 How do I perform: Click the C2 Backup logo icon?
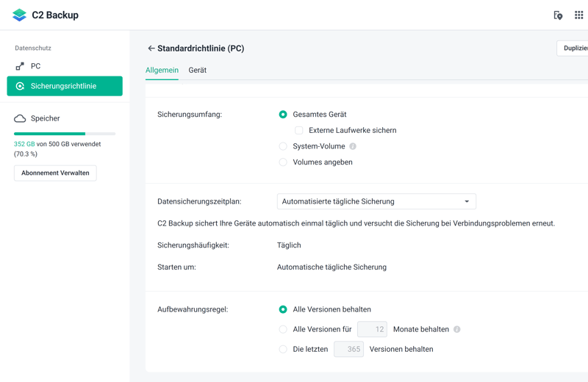tap(19, 15)
